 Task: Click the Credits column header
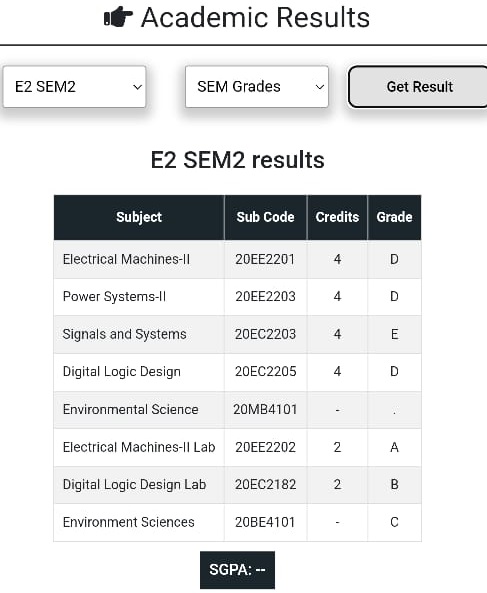point(337,217)
